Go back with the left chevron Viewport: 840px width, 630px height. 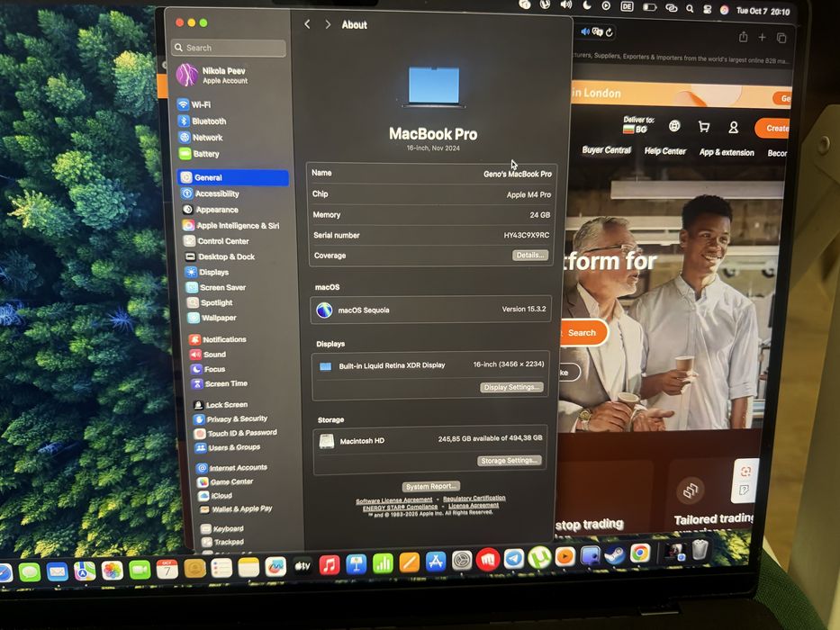point(307,24)
